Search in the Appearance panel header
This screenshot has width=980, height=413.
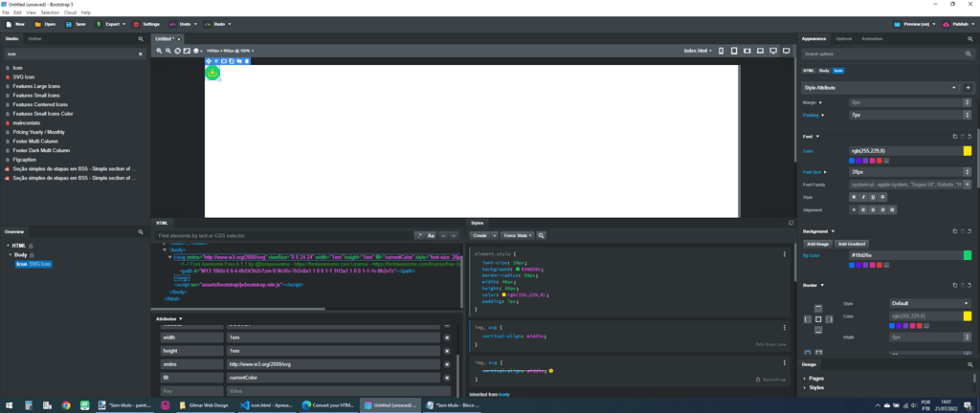[x=970, y=38]
